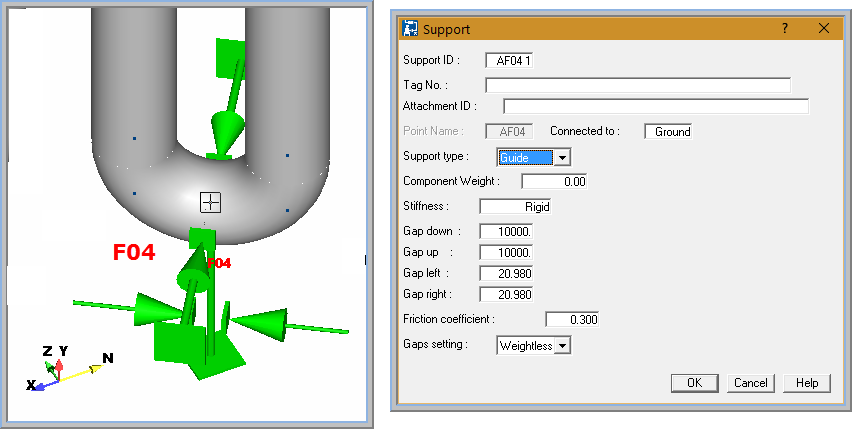This screenshot has width=853, height=429.
Task: Click the Tag No. input field
Action: (638, 85)
